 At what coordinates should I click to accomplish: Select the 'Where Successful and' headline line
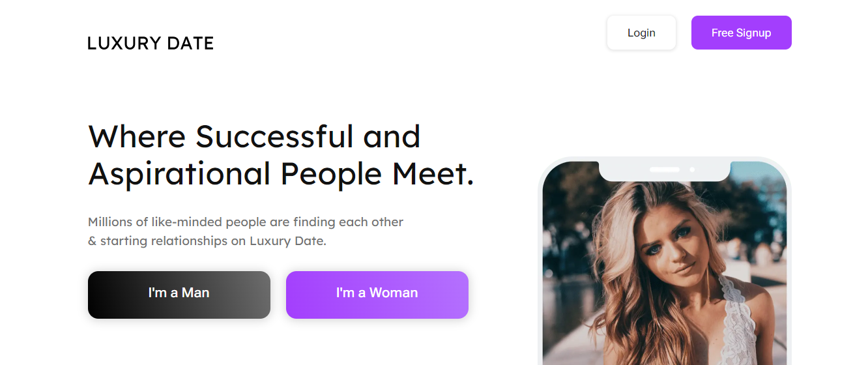(x=254, y=137)
